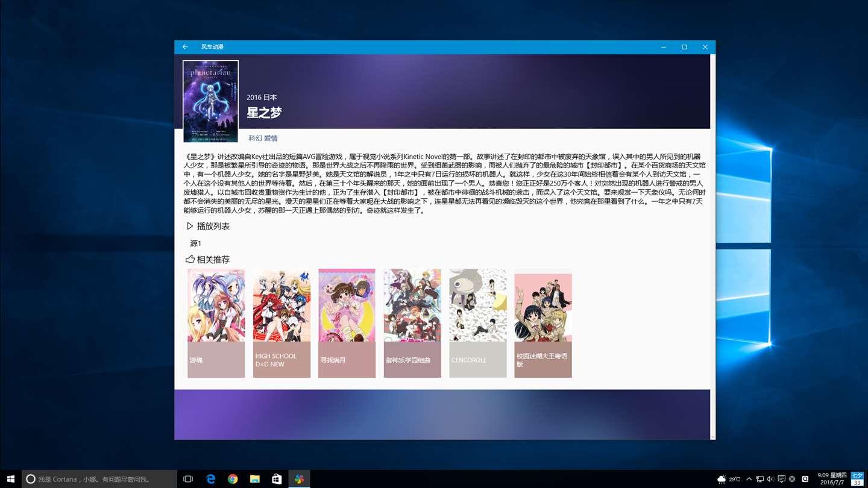Click the weather icon in the tray
The image size is (868, 488).
722,479
